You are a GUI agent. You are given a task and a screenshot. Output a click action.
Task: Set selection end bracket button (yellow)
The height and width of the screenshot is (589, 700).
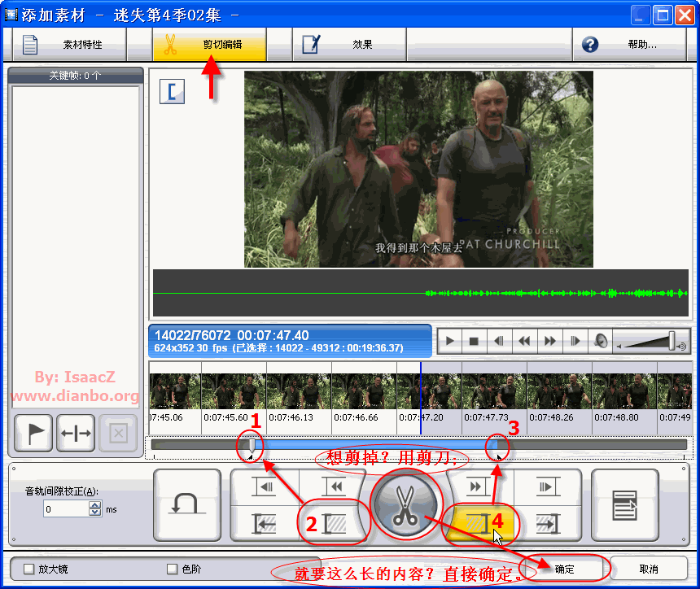coord(479,524)
